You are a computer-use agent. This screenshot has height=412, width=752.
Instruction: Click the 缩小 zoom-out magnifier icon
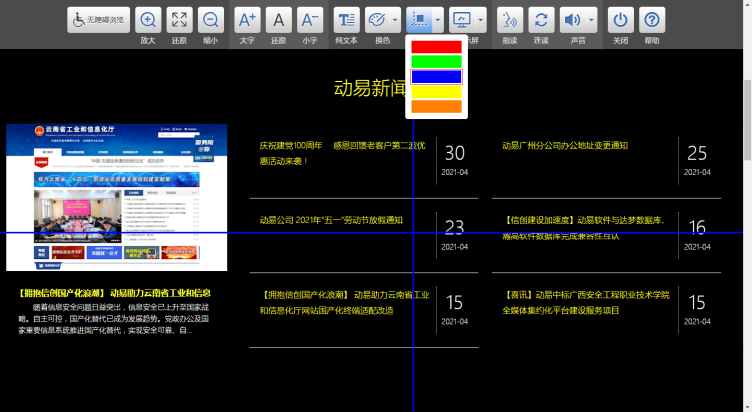click(210, 20)
